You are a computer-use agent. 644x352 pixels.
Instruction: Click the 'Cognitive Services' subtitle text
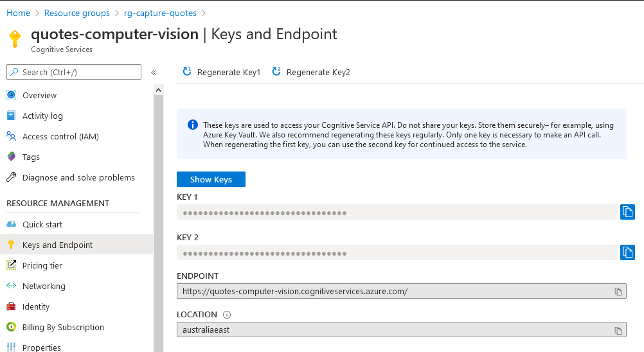click(x=62, y=49)
